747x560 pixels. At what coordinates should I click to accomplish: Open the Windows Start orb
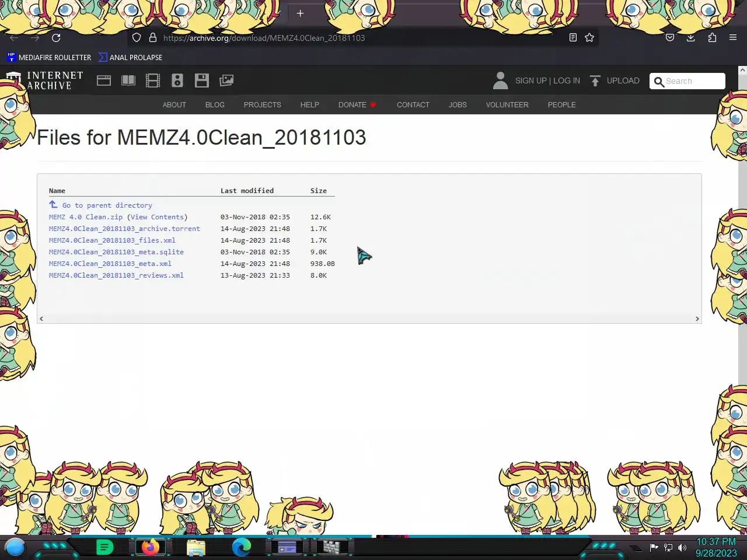15,547
